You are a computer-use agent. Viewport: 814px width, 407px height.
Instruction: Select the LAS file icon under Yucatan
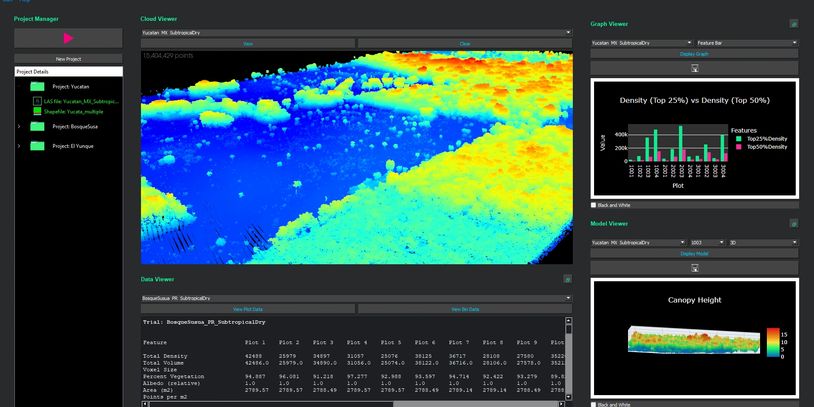click(x=37, y=101)
